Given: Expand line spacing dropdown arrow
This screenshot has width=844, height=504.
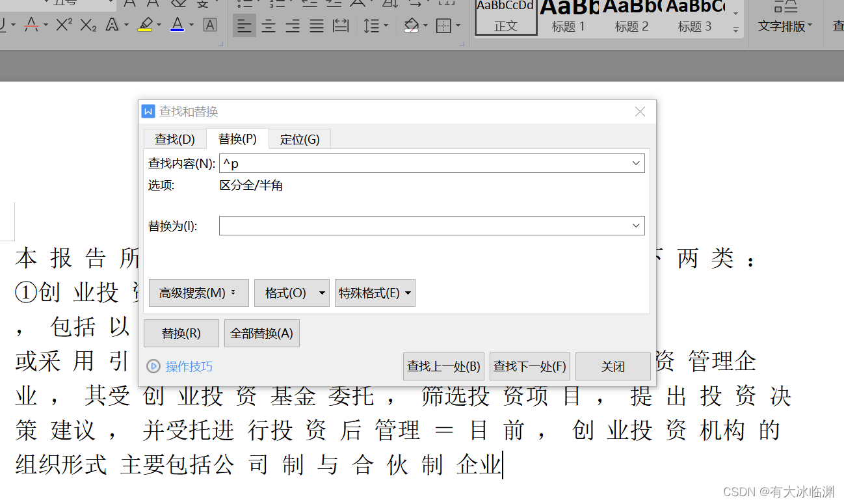Looking at the screenshot, I should coord(386,26).
